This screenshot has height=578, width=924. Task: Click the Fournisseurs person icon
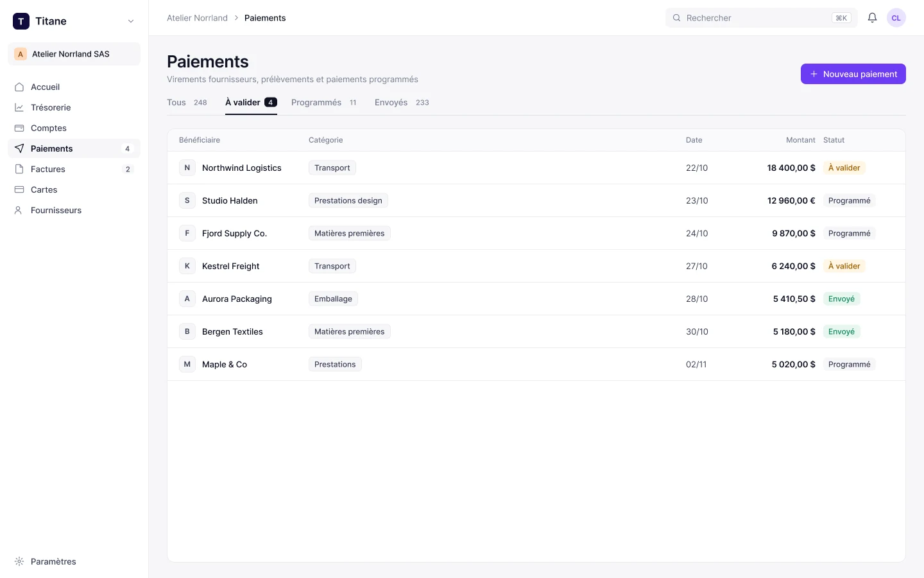point(19,210)
